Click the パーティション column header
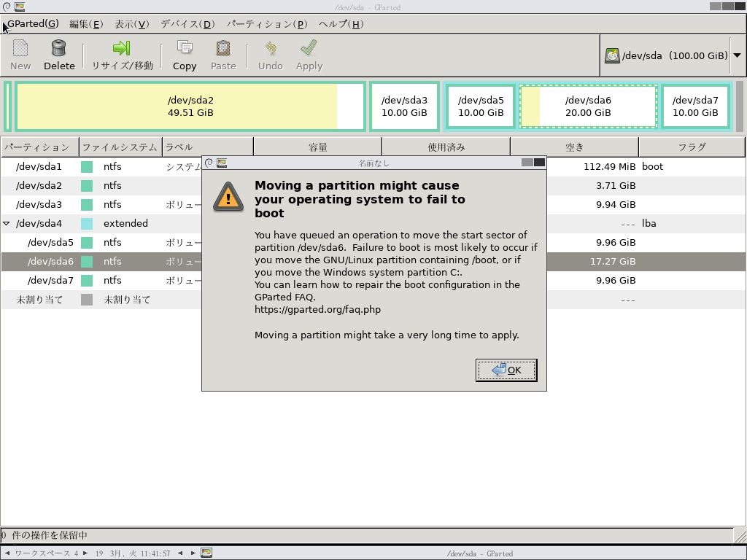Image resolution: width=747 pixels, height=560 pixels. (40, 147)
